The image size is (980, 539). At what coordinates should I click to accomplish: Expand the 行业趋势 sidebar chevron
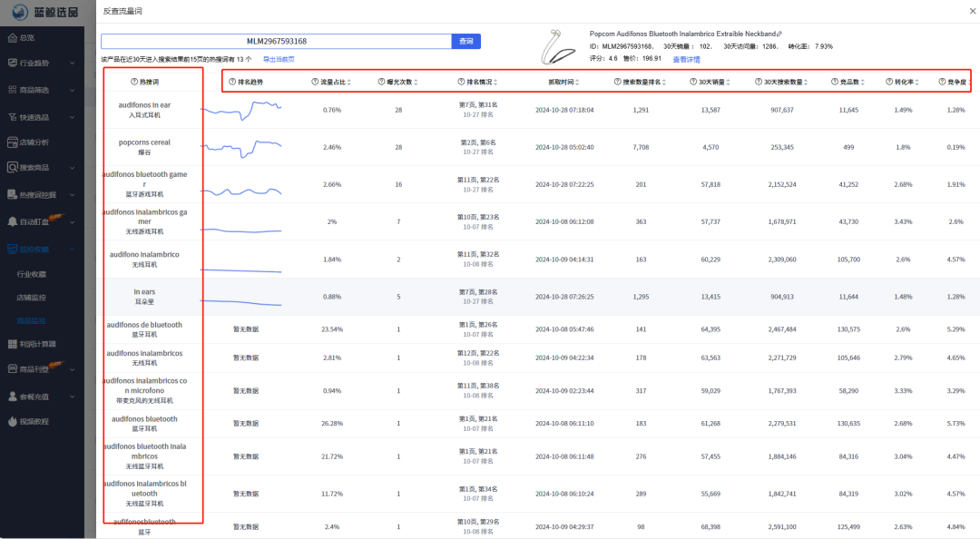click(x=72, y=64)
